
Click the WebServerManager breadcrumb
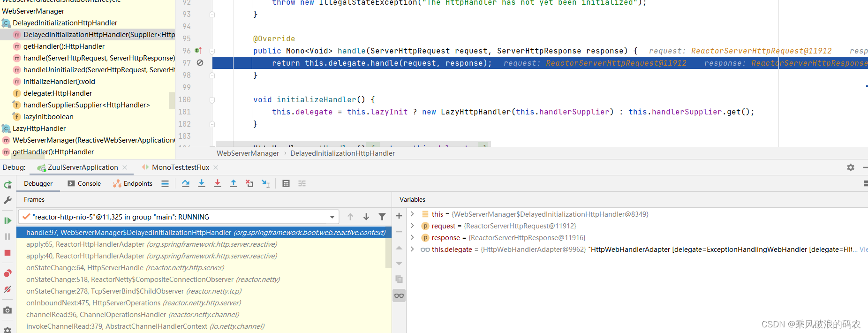click(248, 153)
